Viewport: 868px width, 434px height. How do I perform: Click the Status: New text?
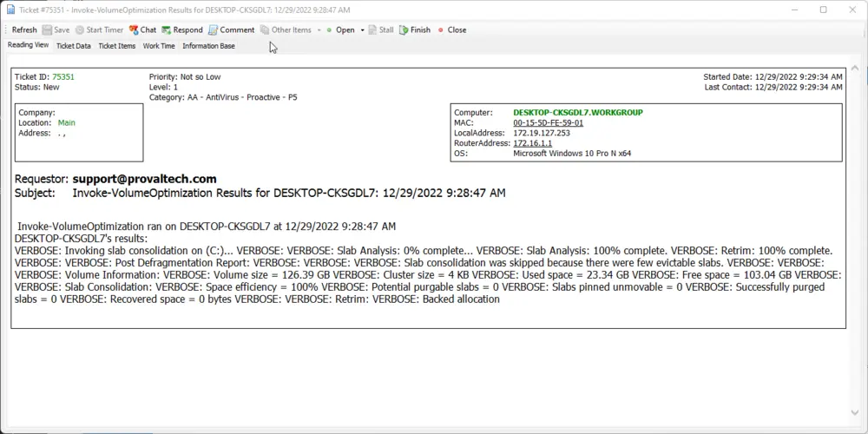pyautogui.click(x=37, y=87)
